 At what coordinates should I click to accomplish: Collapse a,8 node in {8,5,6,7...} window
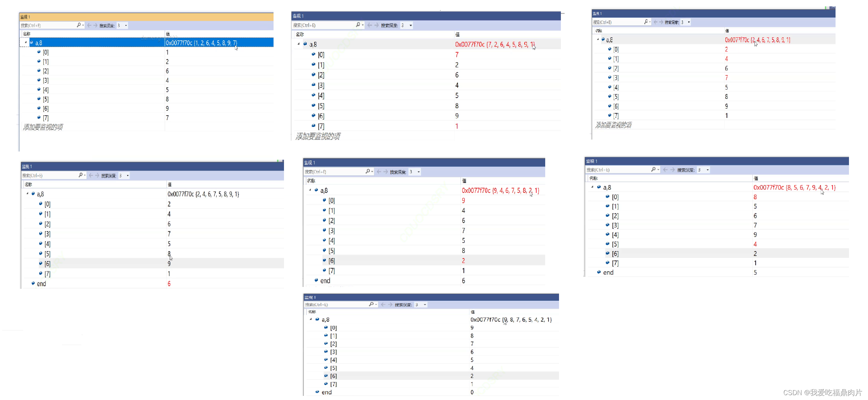coord(592,187)
